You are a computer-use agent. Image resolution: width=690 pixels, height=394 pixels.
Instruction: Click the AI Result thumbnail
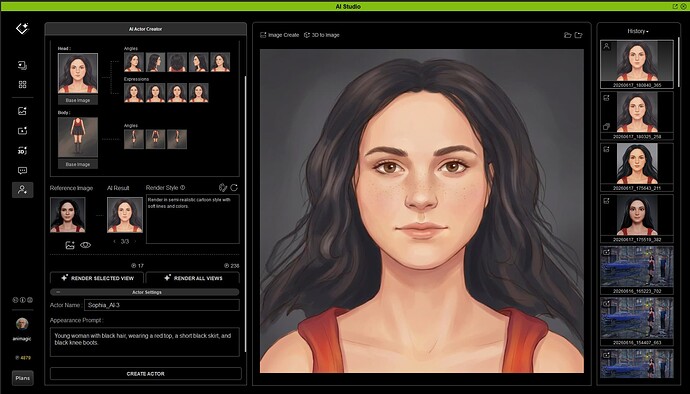(x=125, y=215)
